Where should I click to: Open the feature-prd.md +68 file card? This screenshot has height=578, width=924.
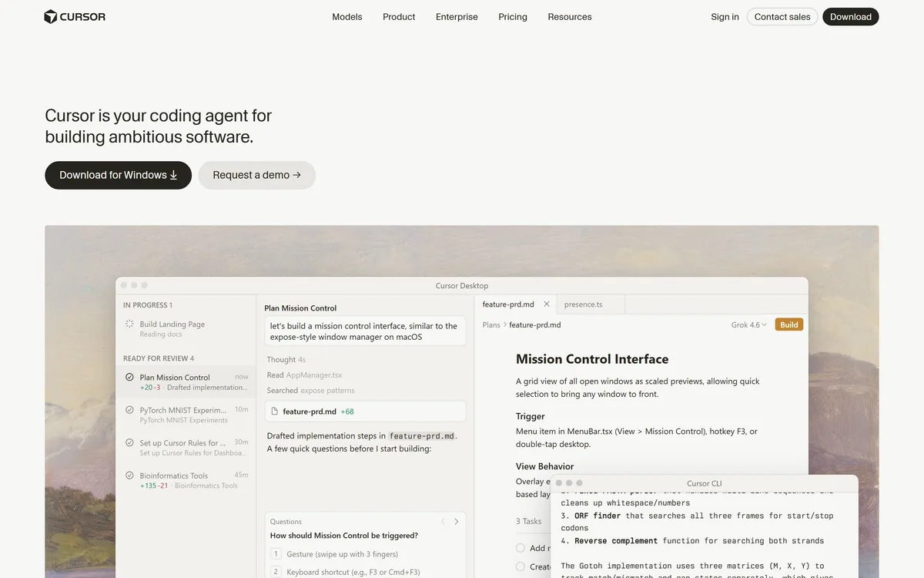[365, 412]
